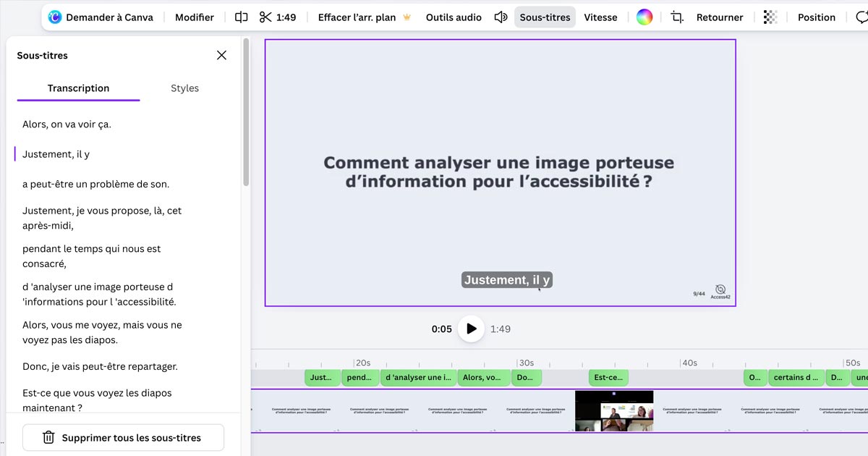
Task: Select transcript line 'Alors, on va voir ça.'
Action: click(x=67, y=124)
